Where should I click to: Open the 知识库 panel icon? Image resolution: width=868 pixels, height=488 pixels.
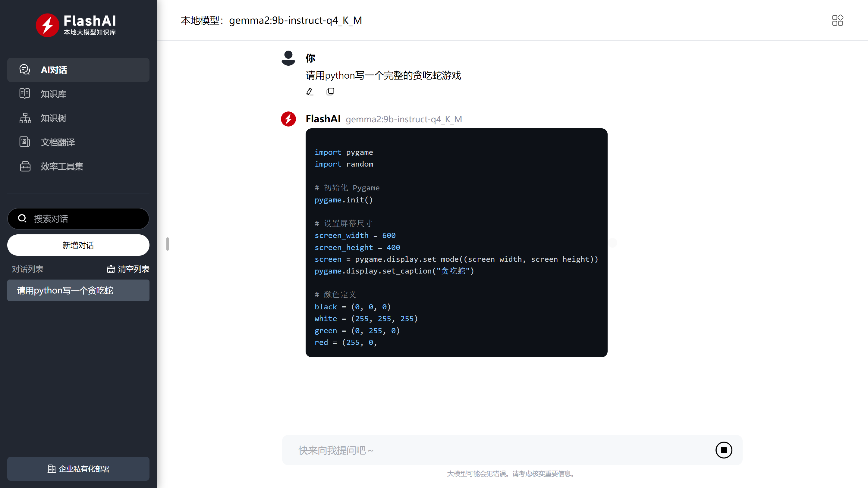pos(24,94)
